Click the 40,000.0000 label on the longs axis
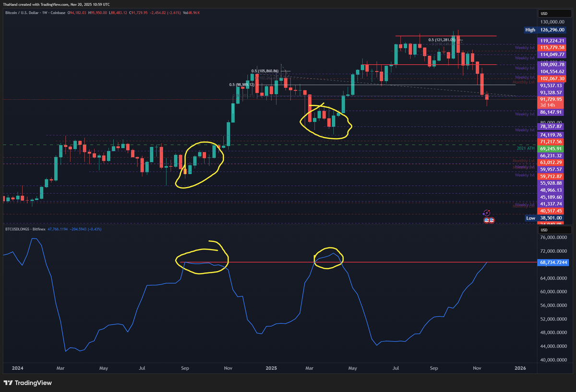Viewport: 576px width, 392px height. coord(553,360)
